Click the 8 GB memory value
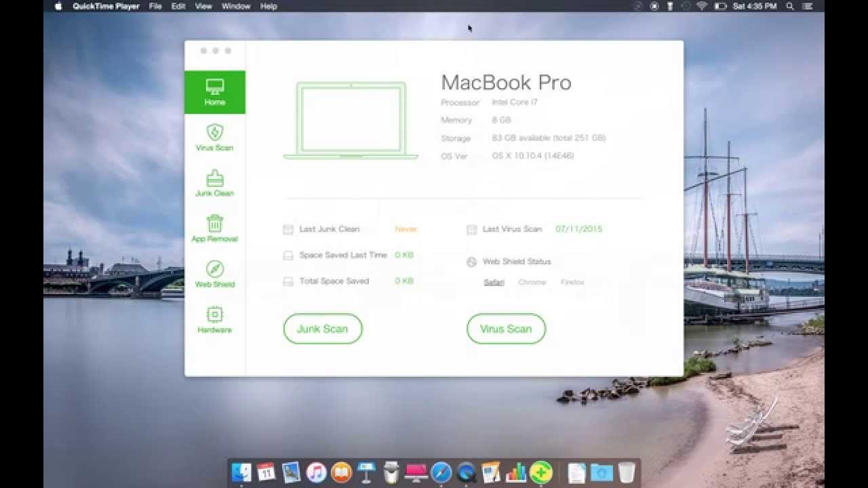 tap(502, 120)
